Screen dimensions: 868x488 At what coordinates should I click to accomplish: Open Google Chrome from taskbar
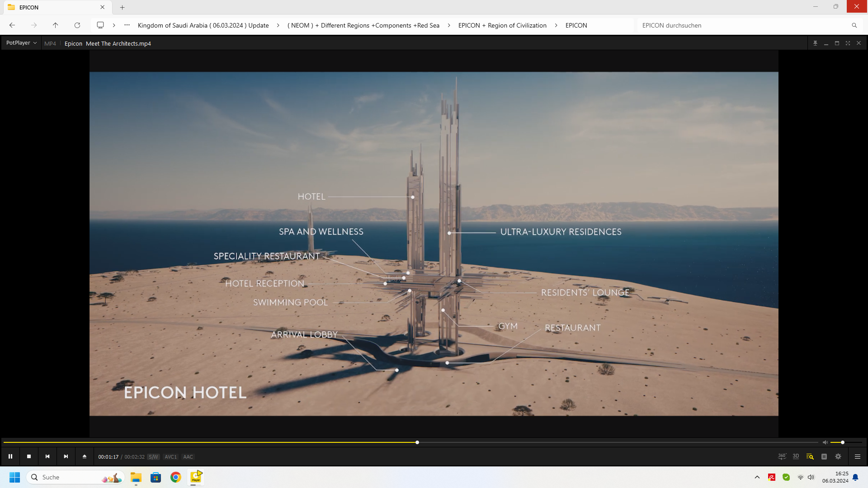click(x=176, y=477)
